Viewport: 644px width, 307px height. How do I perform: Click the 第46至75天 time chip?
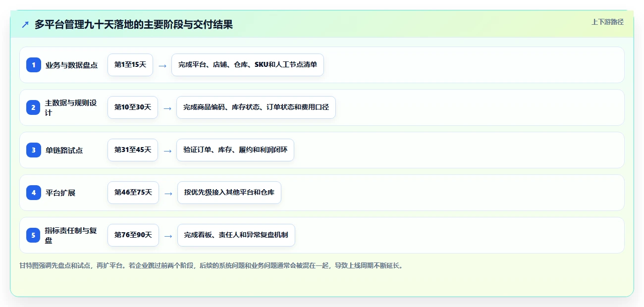coord(133,193)
